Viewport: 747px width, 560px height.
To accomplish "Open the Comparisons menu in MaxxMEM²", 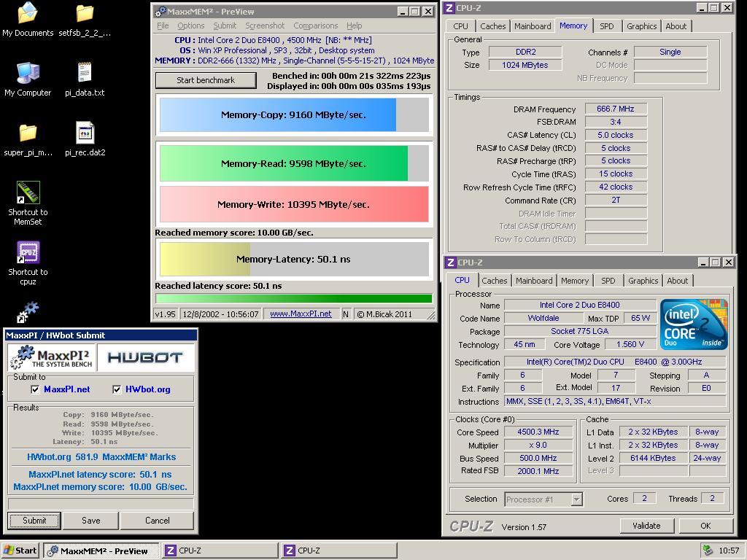I will 315,26.
